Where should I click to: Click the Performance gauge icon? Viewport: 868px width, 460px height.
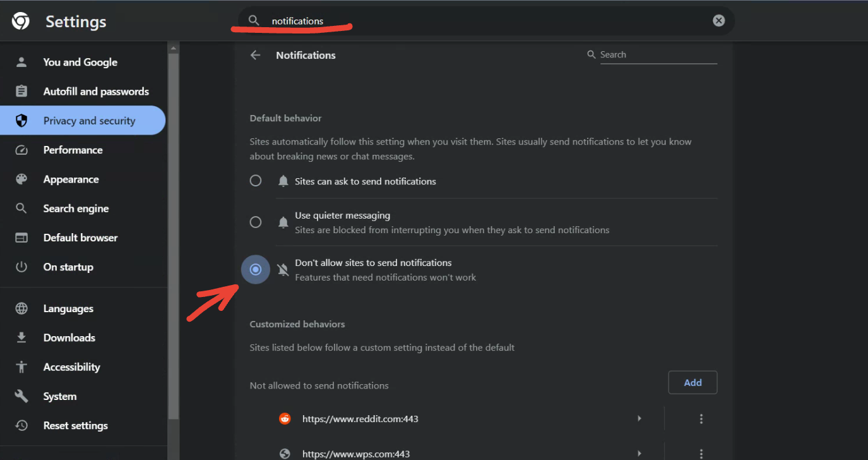[x=21, y=150]
